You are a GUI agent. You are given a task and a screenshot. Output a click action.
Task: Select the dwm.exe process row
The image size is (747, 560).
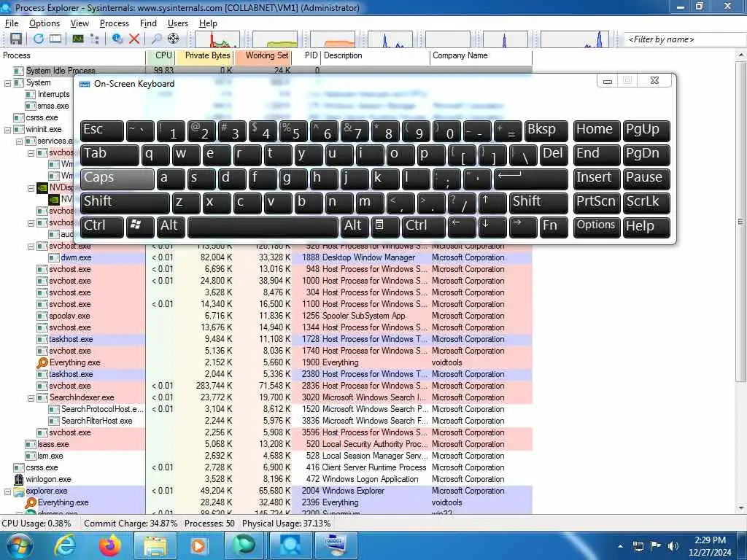click(266, 257)
